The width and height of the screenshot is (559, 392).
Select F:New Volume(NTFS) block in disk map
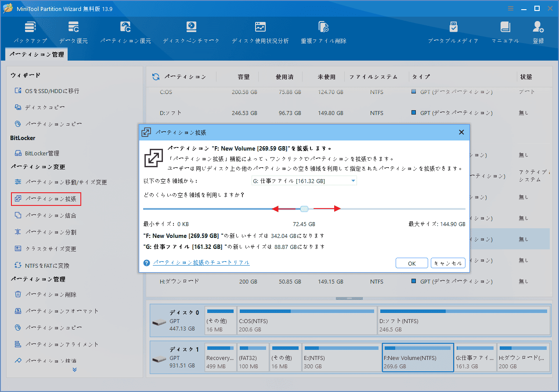coord(418,358)
